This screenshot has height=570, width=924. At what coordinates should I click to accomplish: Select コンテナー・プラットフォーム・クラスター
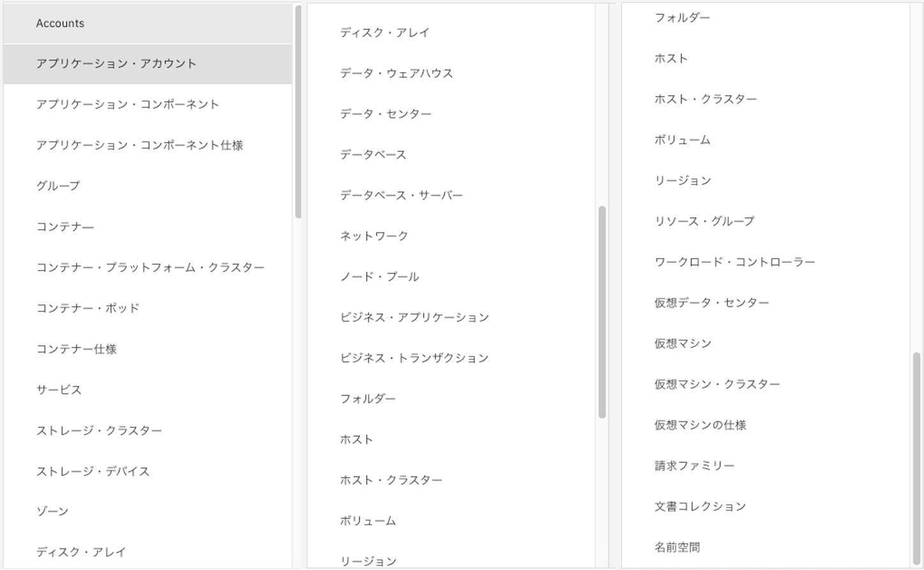(x=150, y=267)
